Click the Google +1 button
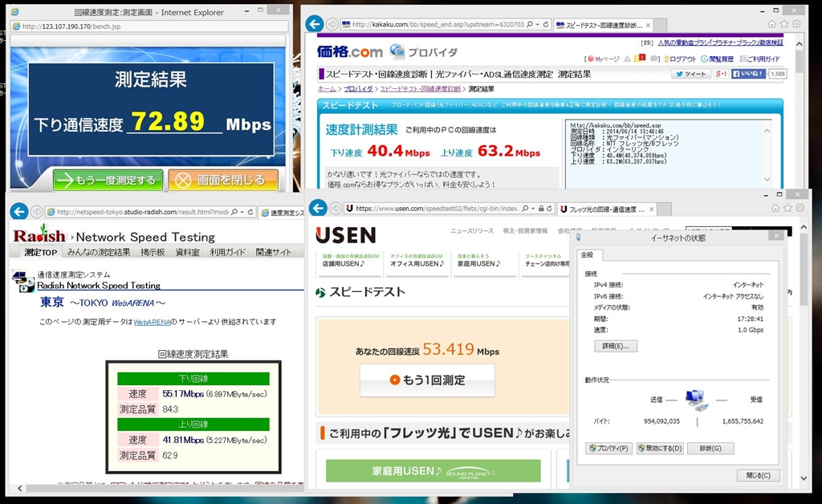The width and height of the screenshot is (822, 504). click(x=722, y=74)
